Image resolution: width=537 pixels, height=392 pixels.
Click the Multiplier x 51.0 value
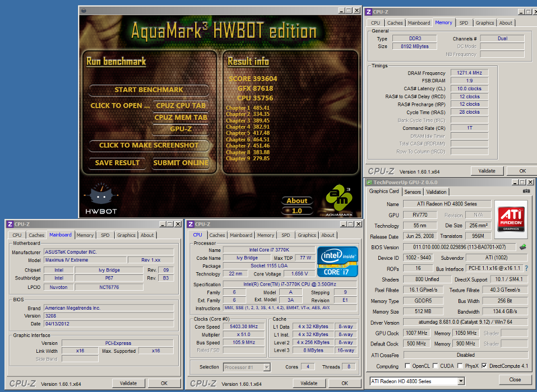click(244, 334)
